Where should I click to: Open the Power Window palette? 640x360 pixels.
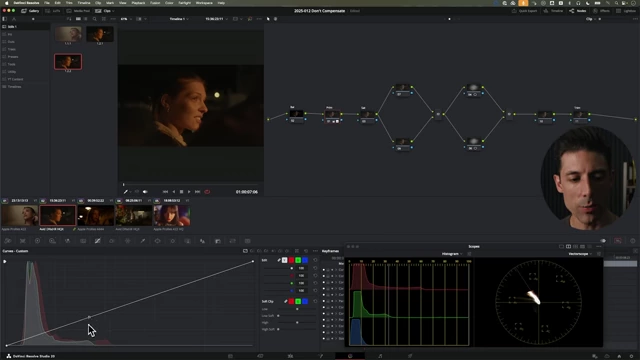coord(158,241)
